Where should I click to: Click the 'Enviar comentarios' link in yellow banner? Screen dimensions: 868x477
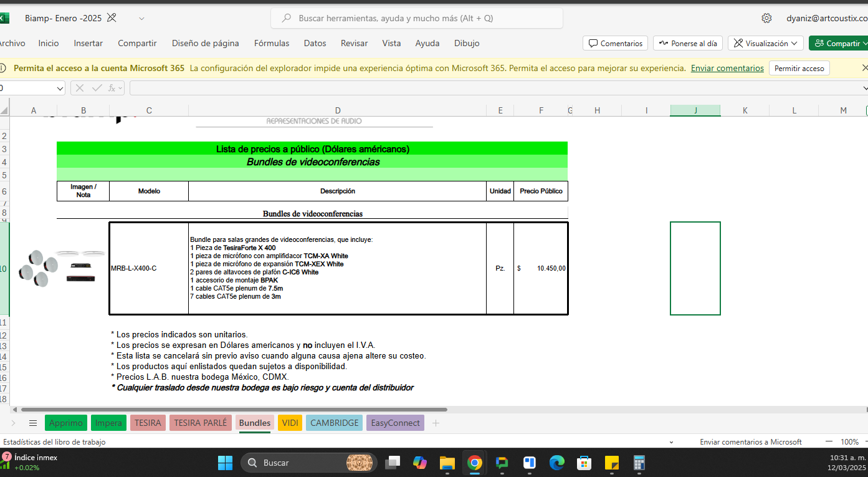(727, 68)
